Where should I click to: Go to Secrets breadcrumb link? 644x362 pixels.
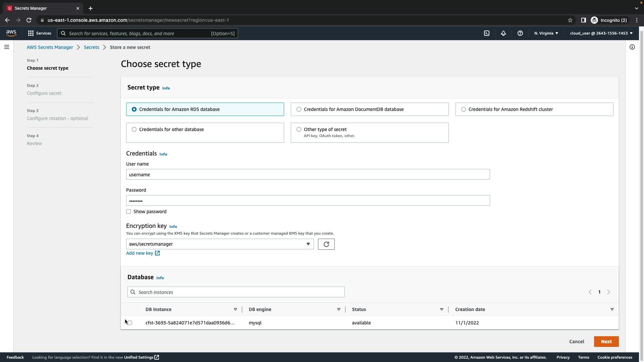click(91, 47)
